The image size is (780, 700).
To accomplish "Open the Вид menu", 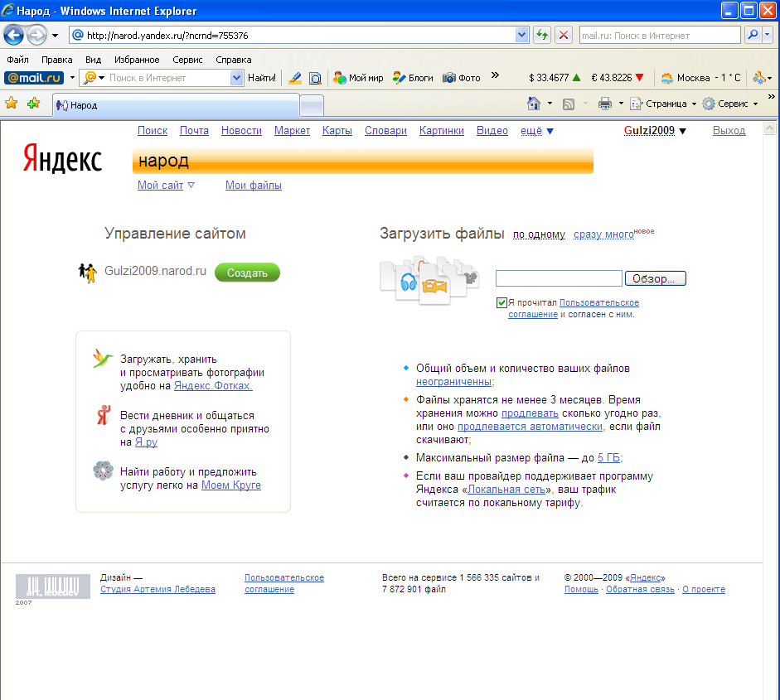I will (93, 60).
